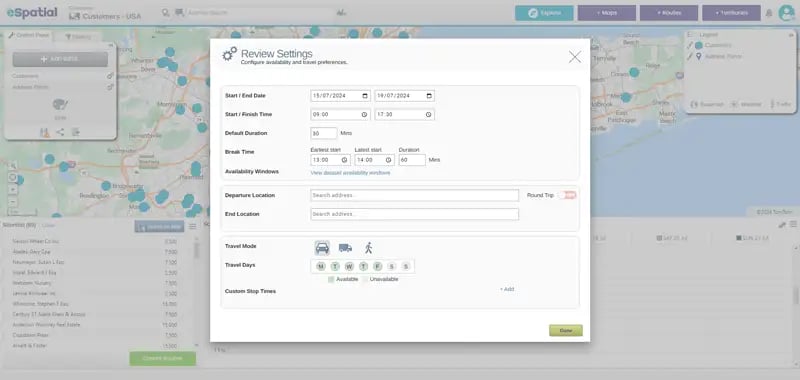
Task: Click + Add custom stop times
Action: coord(507,289)
